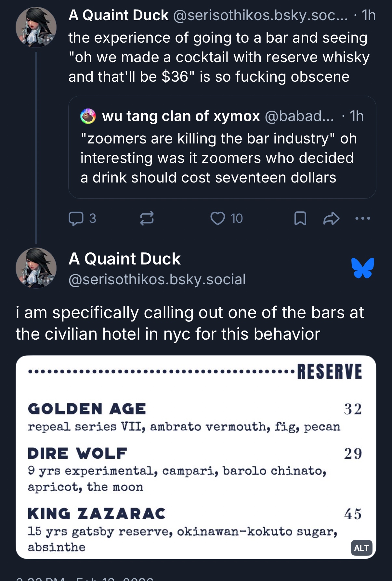Click A Quaint Duck name in top post
392x581 pixels.
click(118, 15)
